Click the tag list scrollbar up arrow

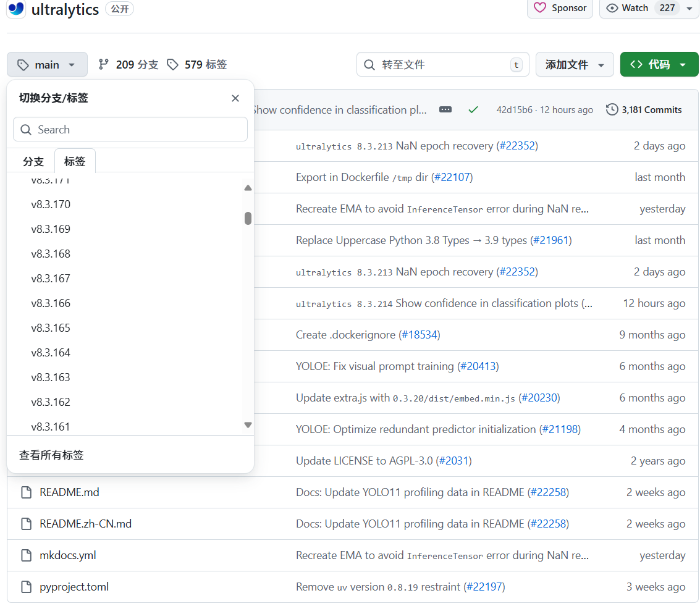tap(248, 188)
